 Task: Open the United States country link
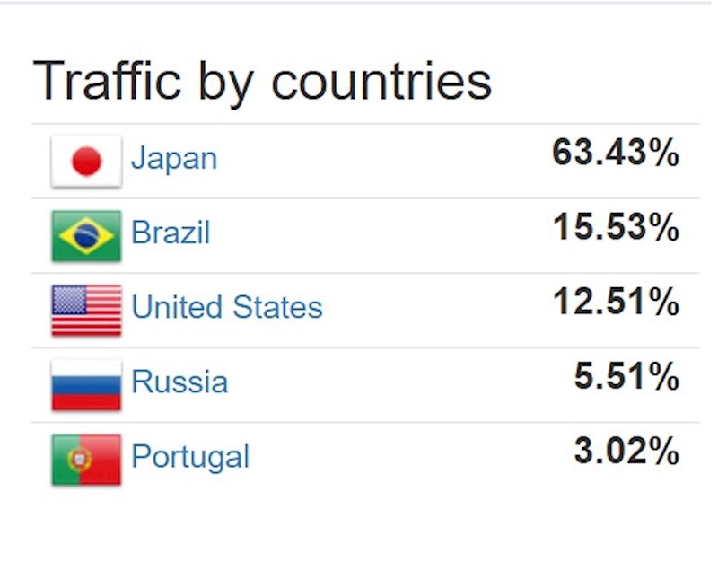point(227,307)
